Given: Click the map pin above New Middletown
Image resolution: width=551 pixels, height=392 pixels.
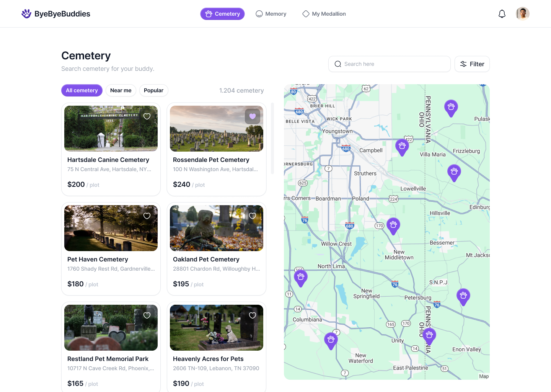Looking at the screenshot, I should (393, 226).
